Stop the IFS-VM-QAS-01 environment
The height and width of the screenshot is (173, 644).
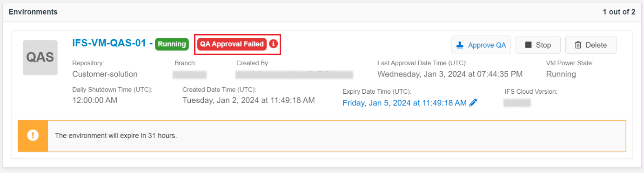point(538,45)
